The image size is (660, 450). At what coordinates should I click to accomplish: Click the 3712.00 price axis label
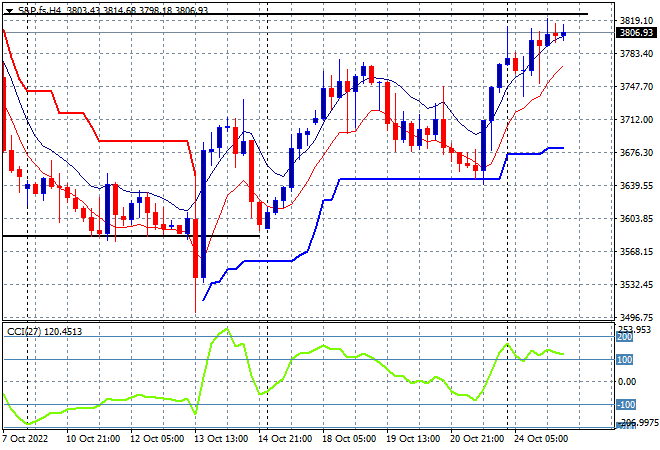(x=636, y=120)
